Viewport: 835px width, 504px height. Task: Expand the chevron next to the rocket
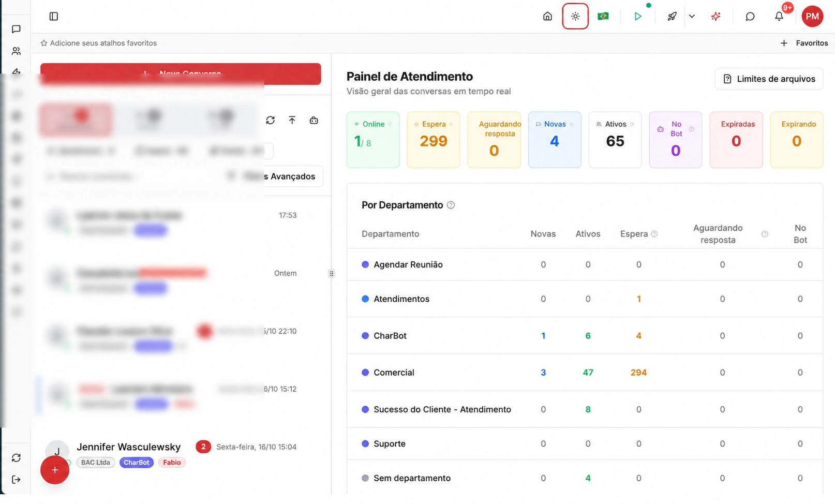[692, 17]
